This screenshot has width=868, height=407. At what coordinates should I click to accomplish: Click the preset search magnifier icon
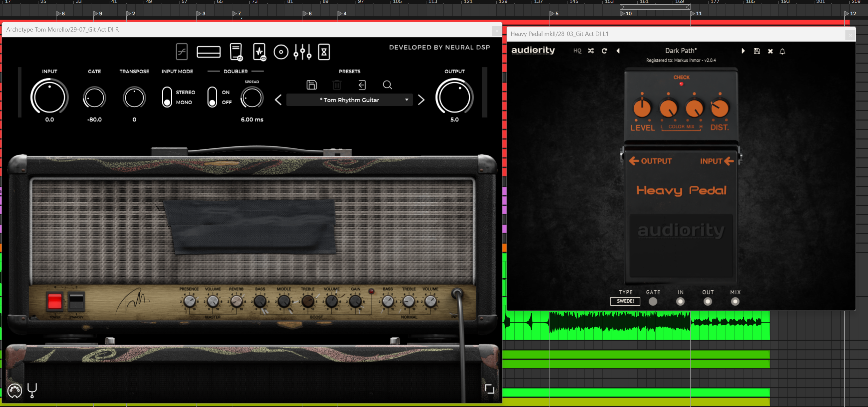pyautogui.click(x=387, y=85)
